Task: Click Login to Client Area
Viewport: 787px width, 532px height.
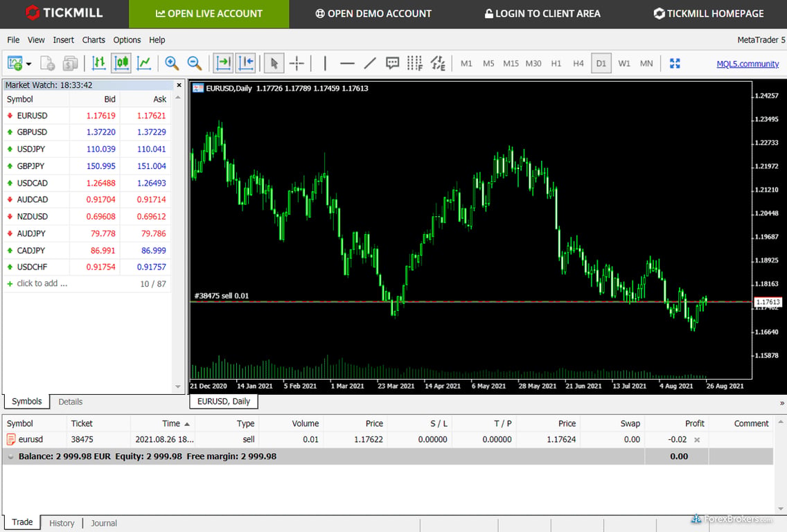Action: pyautogui.click(x=542, y=14)
